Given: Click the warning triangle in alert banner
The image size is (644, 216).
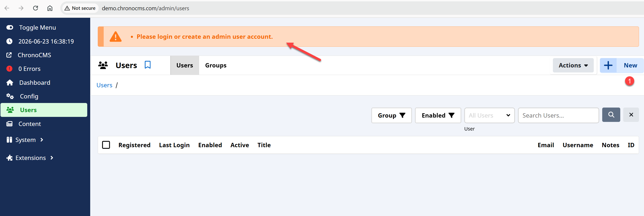Looking at the screenshot, I should pyautogui.click(x=116, y=37).
